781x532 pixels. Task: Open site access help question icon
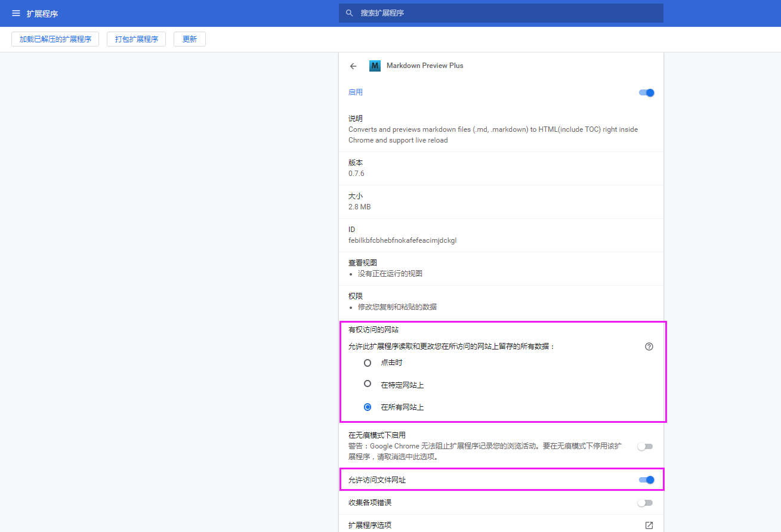649,347
